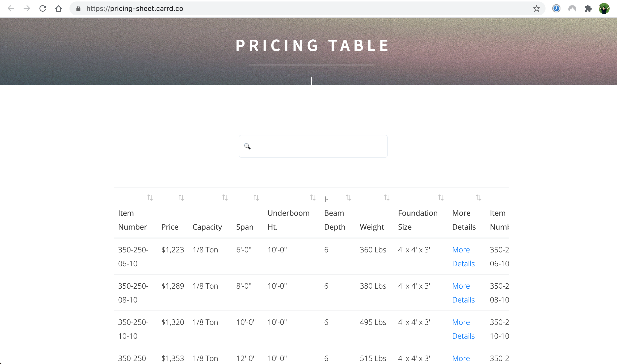
Task: Open the More link in the $1,353 row
Action: [x=461, y=358]
